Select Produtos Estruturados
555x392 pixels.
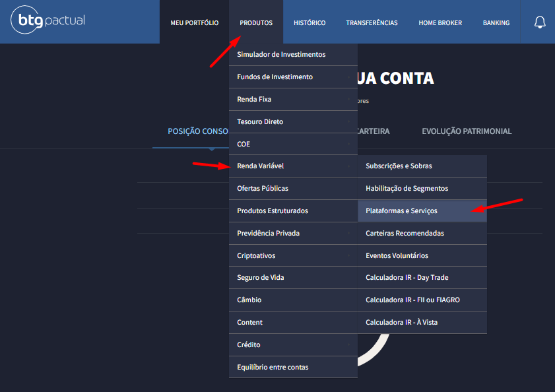293,211
